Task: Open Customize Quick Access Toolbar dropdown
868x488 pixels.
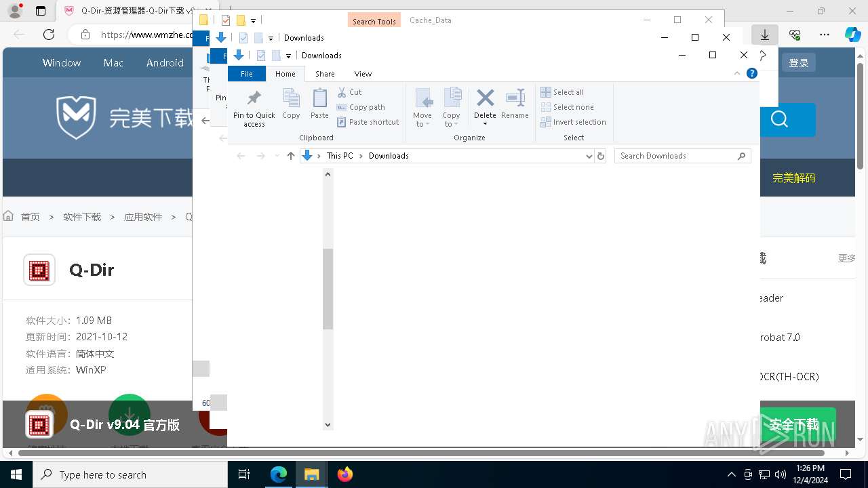Action: [288, 56]
